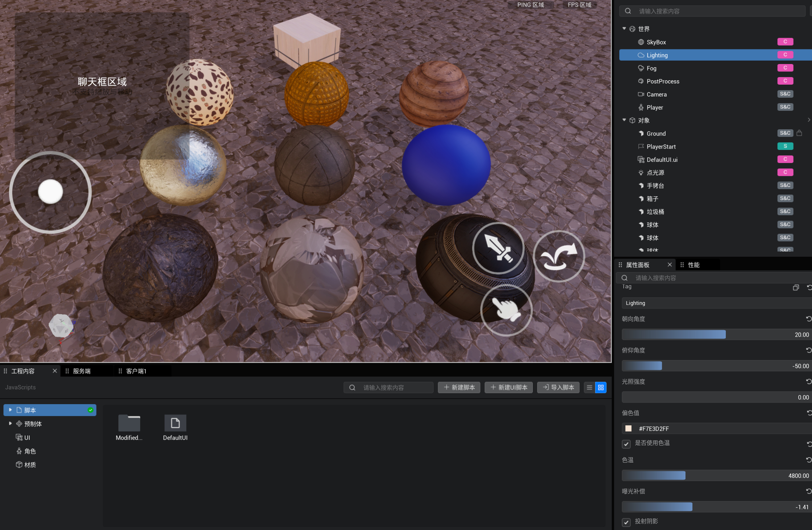Tap the sword attack button in viewport

pos(498,248)
